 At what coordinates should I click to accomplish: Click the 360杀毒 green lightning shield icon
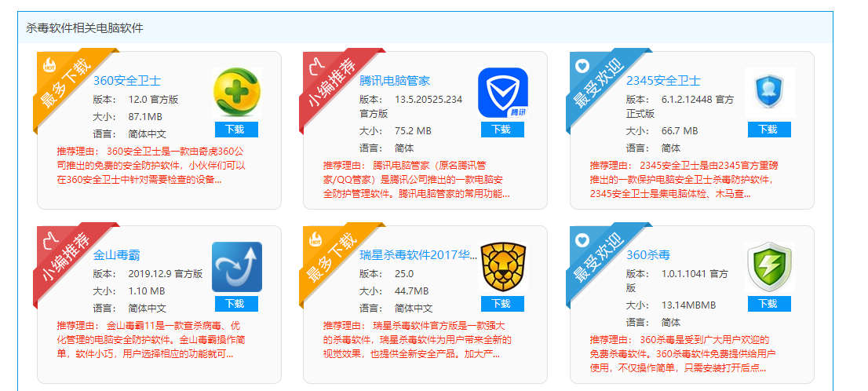coord(769,267)
